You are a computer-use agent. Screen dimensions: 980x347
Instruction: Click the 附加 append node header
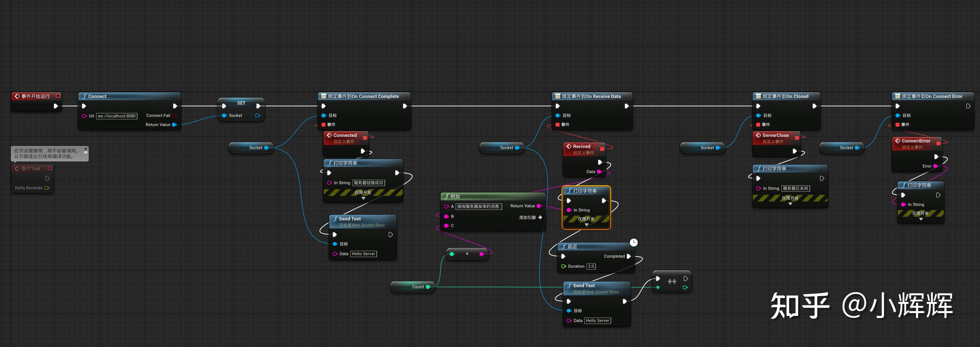[493, 196]
